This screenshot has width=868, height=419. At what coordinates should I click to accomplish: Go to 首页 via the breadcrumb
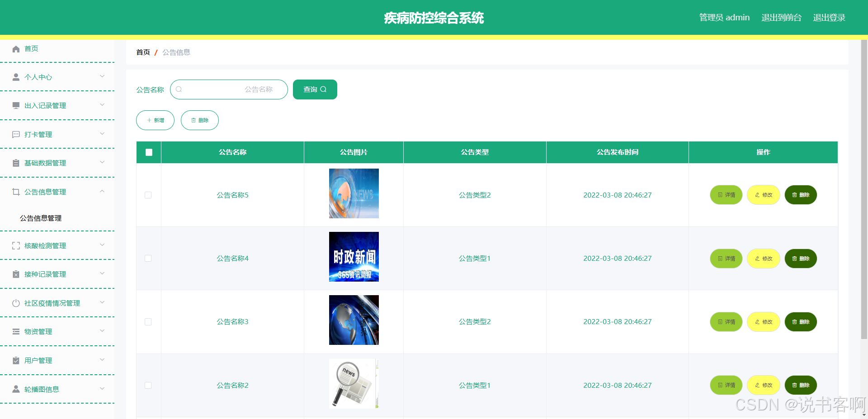143,52
